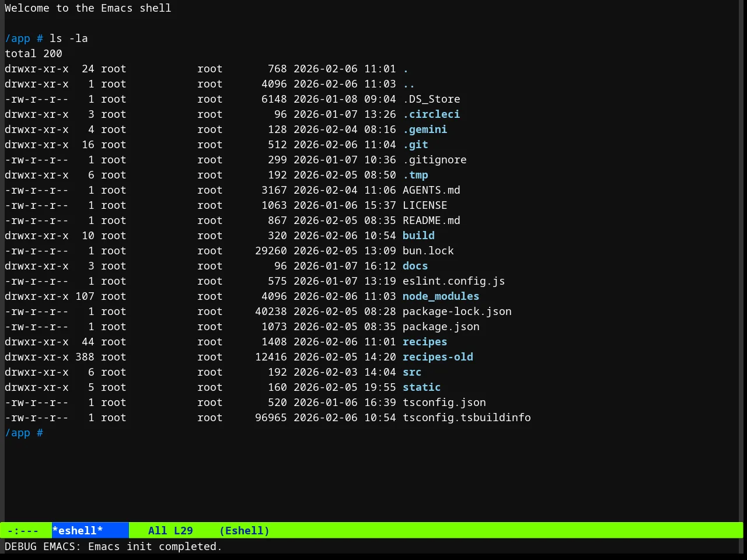Click the docs directory name
This screenshot has height=560, width=747.
pyautogui.click(x=416, y=265)
